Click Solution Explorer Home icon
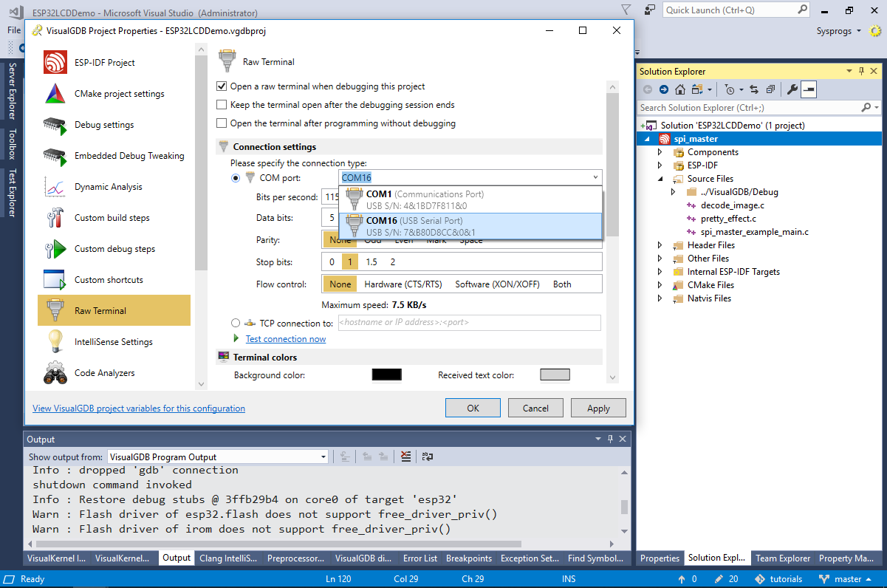This screenshot has height=588, width=887. click(x=680, y=89)
